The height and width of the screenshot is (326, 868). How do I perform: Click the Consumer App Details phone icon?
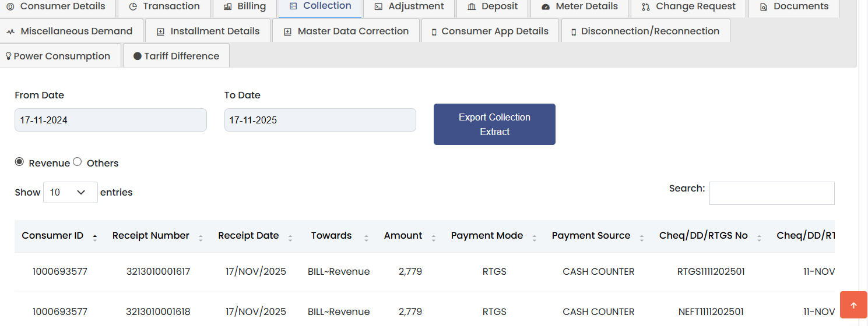tap(434, 31)
